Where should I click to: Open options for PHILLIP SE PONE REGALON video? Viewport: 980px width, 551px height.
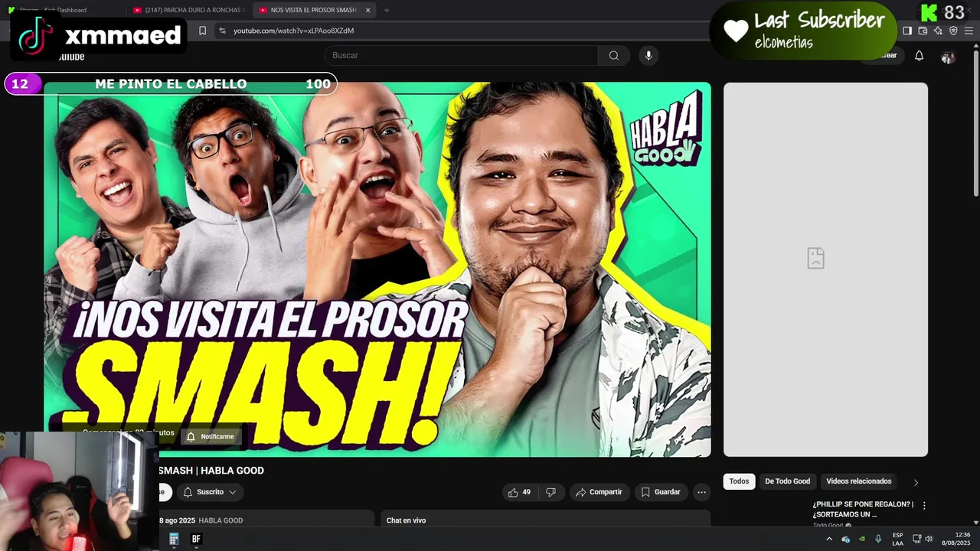(924, 505)
